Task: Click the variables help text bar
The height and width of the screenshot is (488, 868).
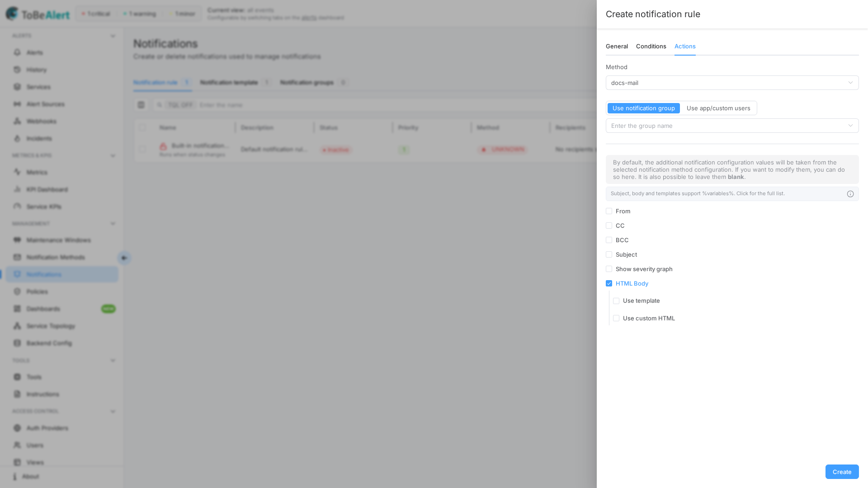Action: tap(732, 194)
